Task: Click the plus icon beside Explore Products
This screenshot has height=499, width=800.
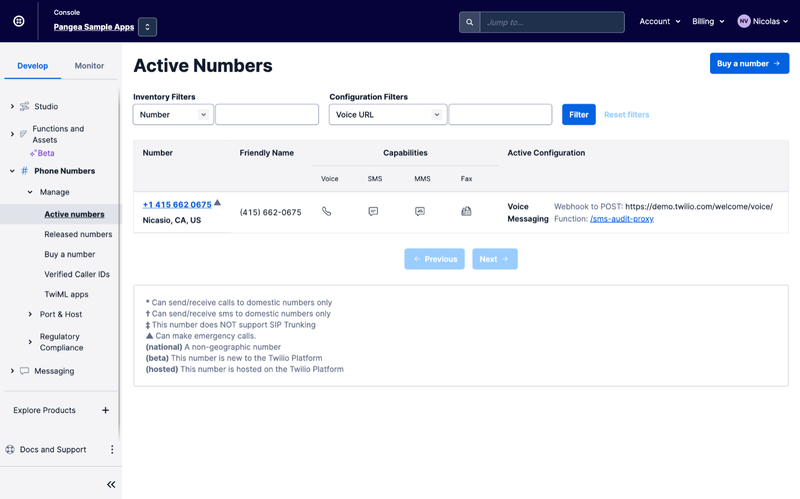Action: click(106, 410)
